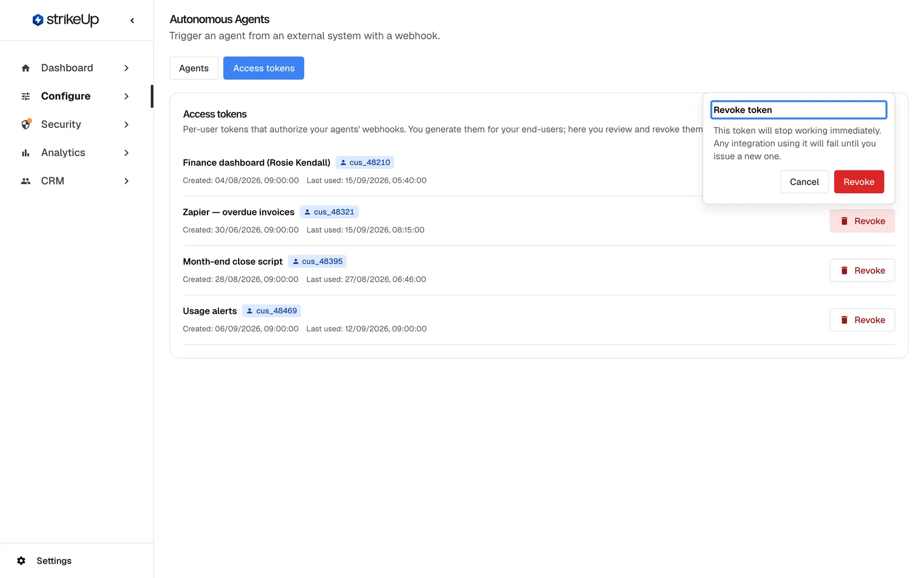Revoke the Month-end close script token
The height and width of the screenshot is (578, 924).
click(x=862, y=270)
